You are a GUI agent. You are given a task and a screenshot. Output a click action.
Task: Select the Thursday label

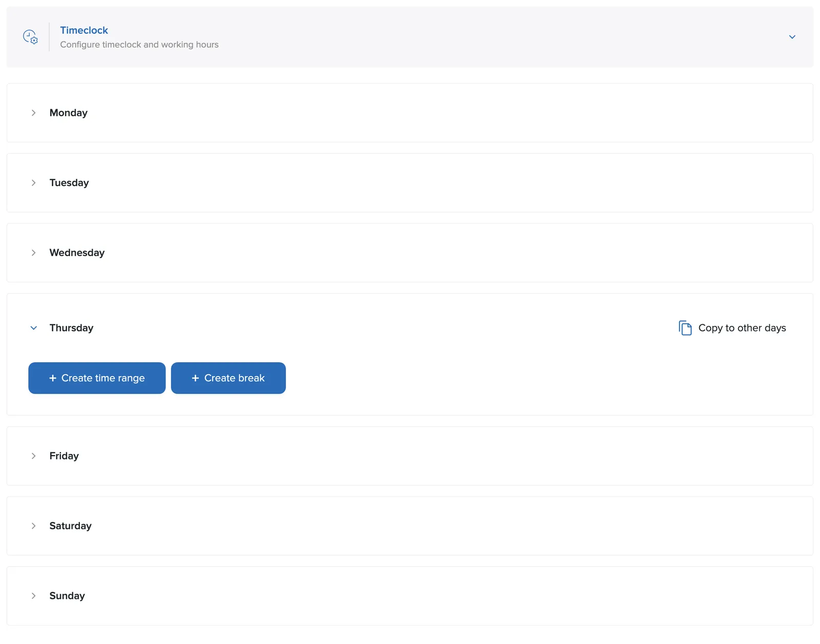[x=71, y=328]
